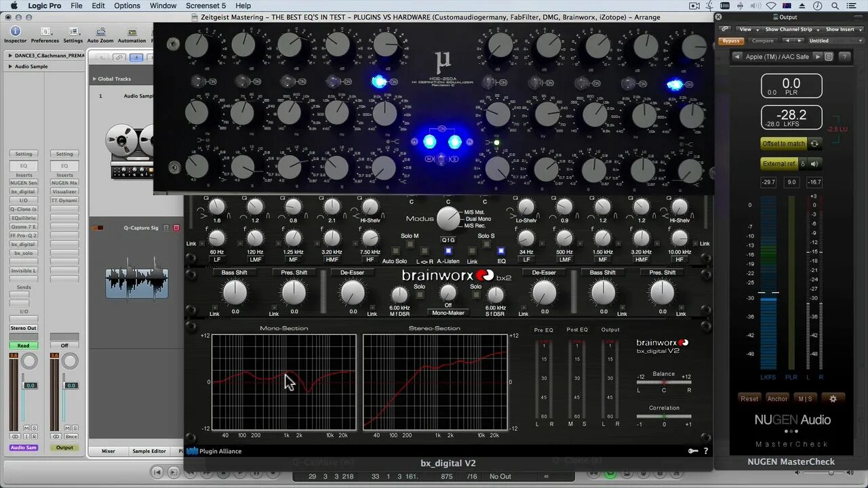The height and width of the screenshot is (488, 868).
Task: Click the link icon in Output plugin header
Action: tap(725, 29)
